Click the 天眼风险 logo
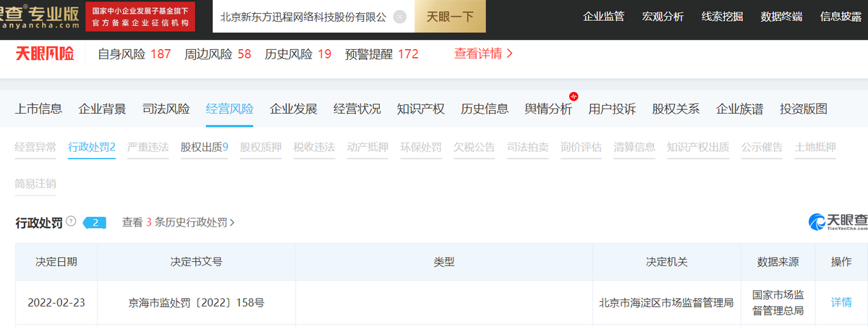Viewport: 868px width, 327px height. tap(45, 54)
